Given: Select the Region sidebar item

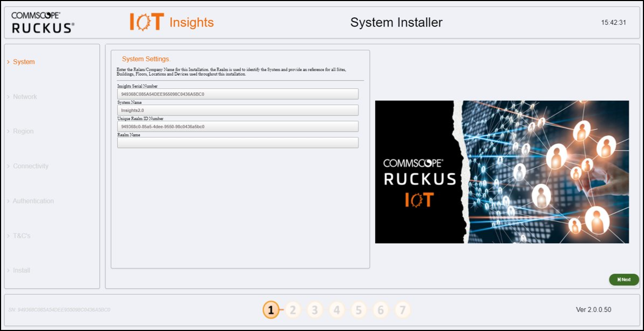Looking at the screenshot, I should point(23,131).
